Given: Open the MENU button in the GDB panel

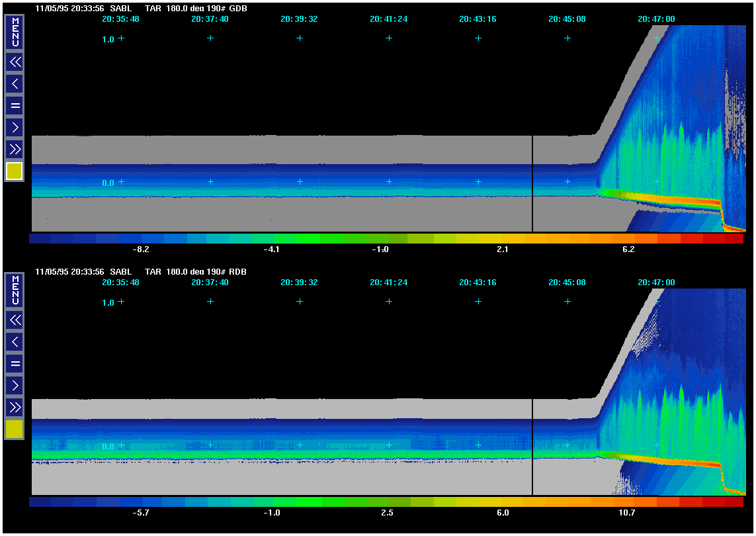Looking at the screenshot, I should 15,32.
